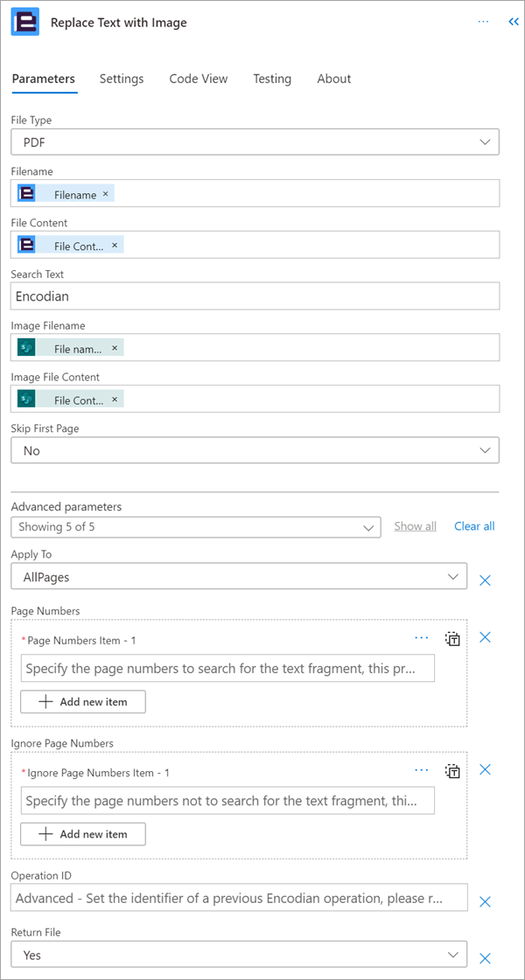
Task: Remove the Filename dynamic content token
Action: (105, 194)
